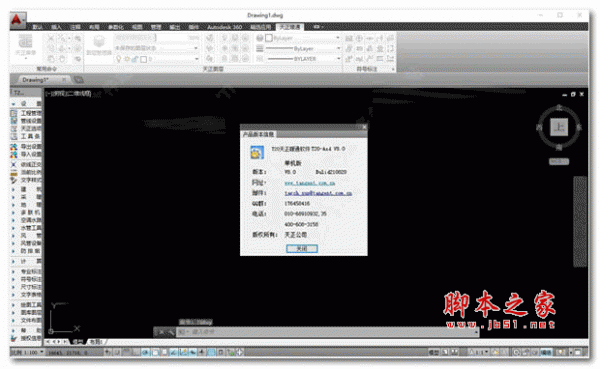The height and width of the screenshot is (369, 600).
Task: Open the layer 0 selection dropdown
Action: (x=197, y=59)
